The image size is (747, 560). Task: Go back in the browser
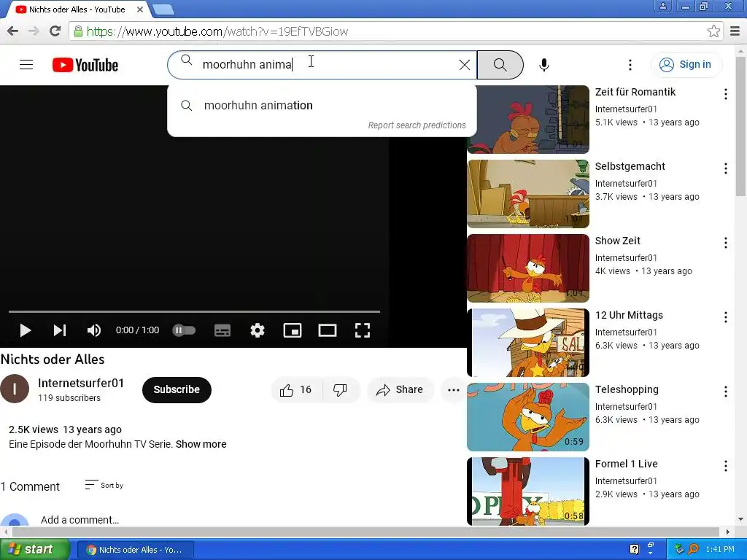coord(13,31)
